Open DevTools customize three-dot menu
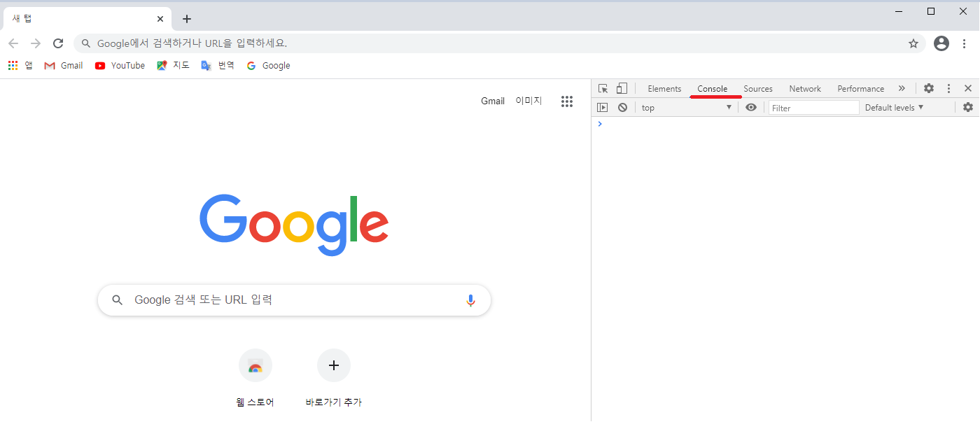 coord(948,88)
